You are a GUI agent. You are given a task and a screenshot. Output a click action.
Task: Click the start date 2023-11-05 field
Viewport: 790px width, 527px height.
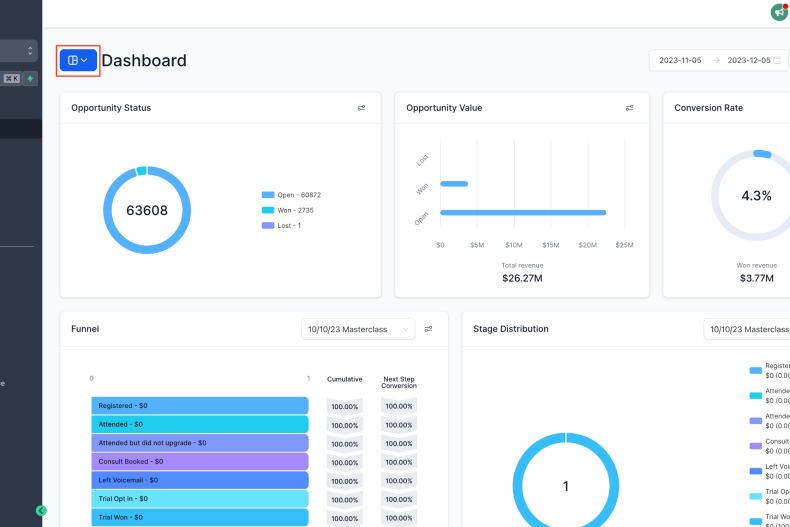(680, 60)
